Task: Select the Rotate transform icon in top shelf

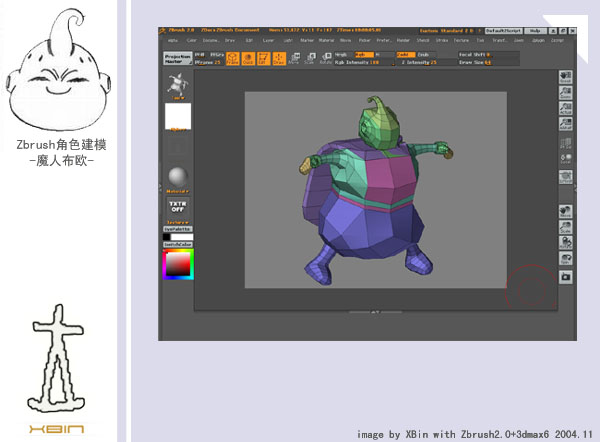Action: (x=326, y=58)
